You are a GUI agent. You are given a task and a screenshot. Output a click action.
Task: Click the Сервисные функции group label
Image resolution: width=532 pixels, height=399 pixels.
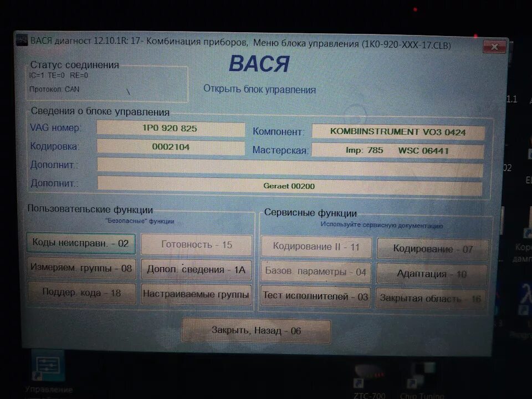(310, 213)
